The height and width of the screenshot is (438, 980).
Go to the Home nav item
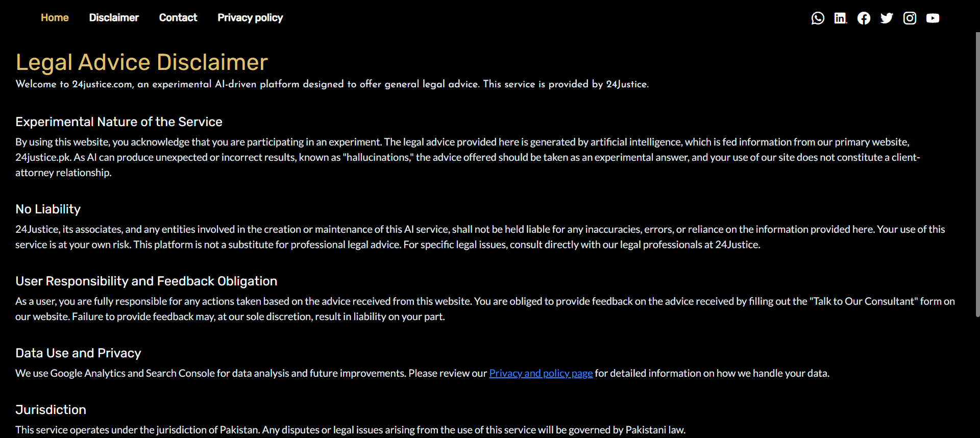55,17
